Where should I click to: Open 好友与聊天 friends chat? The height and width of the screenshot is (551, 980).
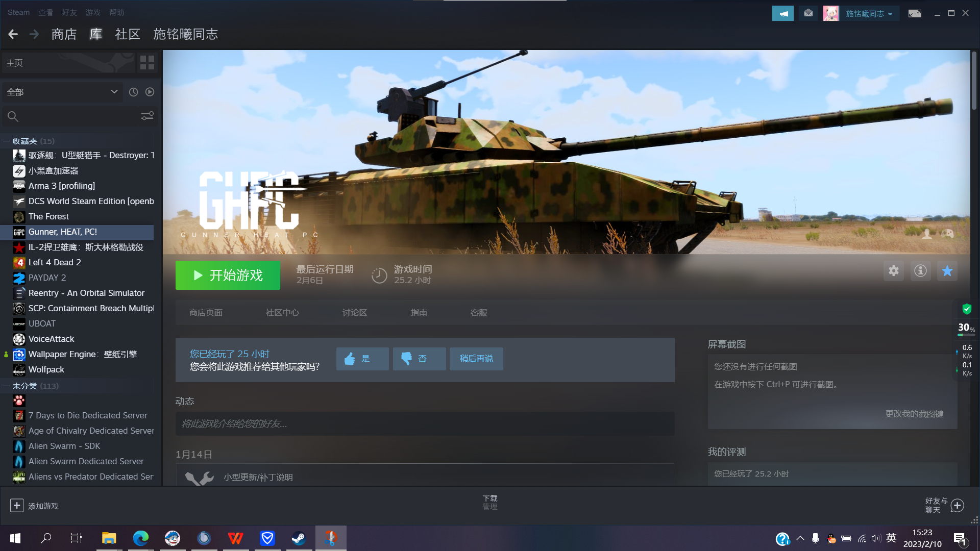(x=944, y=506)
